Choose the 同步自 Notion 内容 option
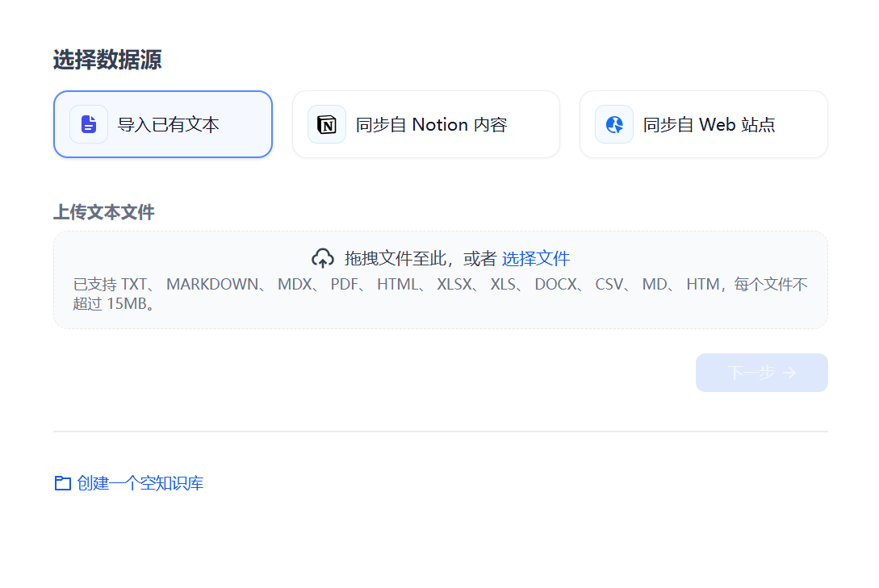 click(x=431, y=125)
